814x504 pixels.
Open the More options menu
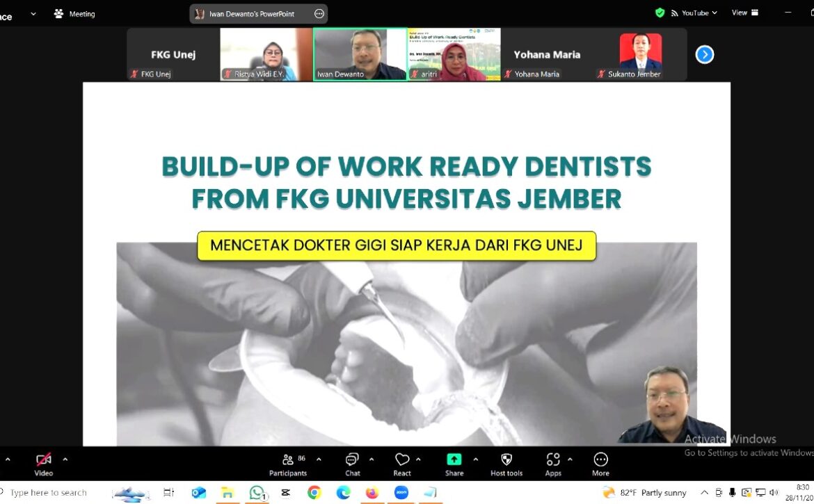600,464
